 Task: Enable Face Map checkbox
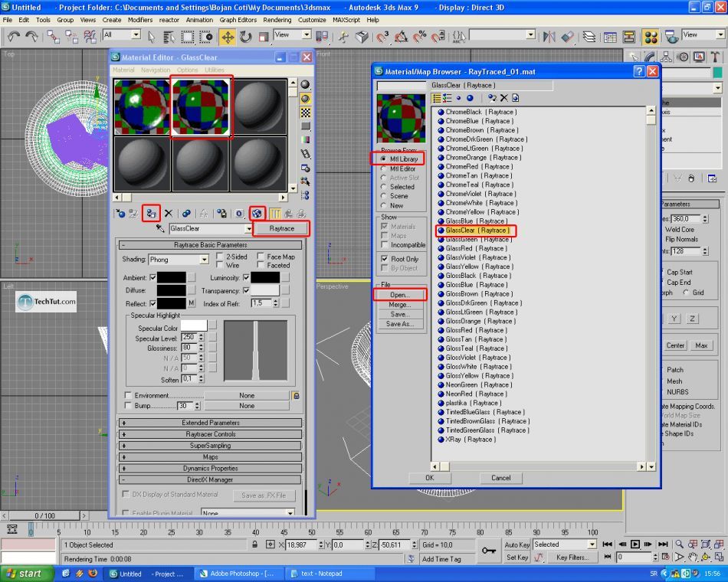261,257
